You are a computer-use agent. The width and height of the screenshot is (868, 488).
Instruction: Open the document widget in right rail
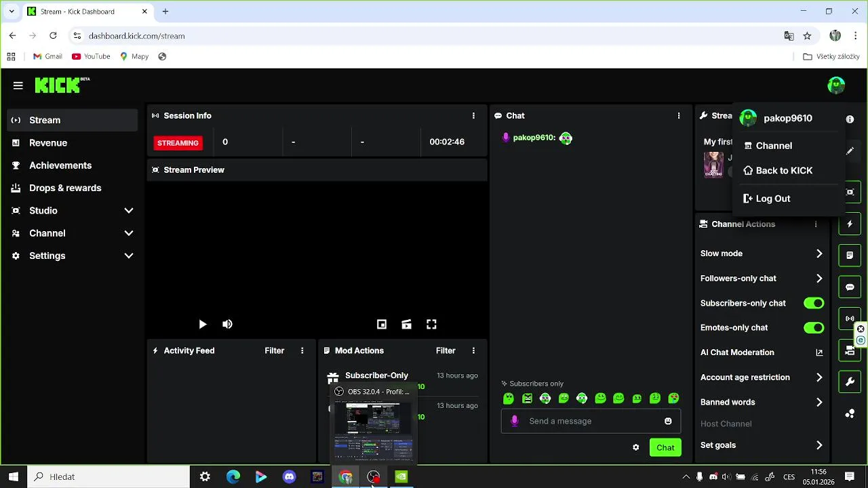pos(850,256)
